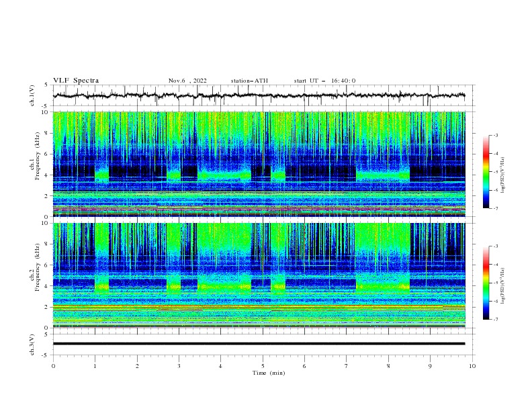Click the "Time (min)" axis title
Viewport: 532px width, 411px height.
[x=269, y=373]
